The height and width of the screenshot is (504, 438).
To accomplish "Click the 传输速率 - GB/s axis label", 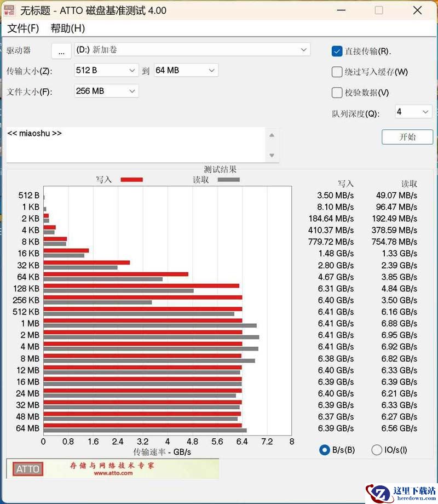I will coord(162,453).
